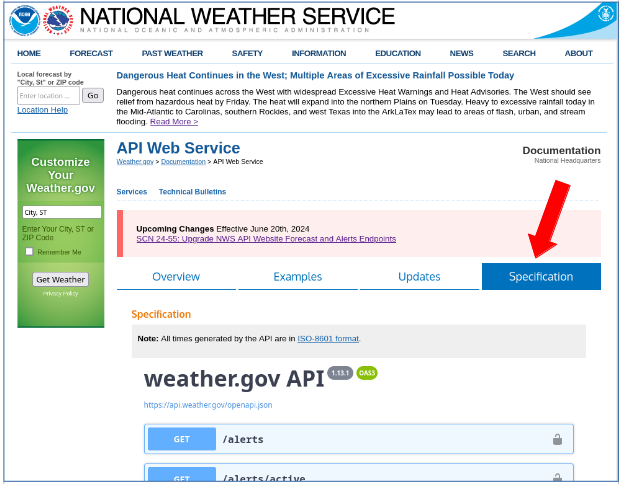
Task: Expand the GET /alerts/active endpoint row
Action: point(359,473)
